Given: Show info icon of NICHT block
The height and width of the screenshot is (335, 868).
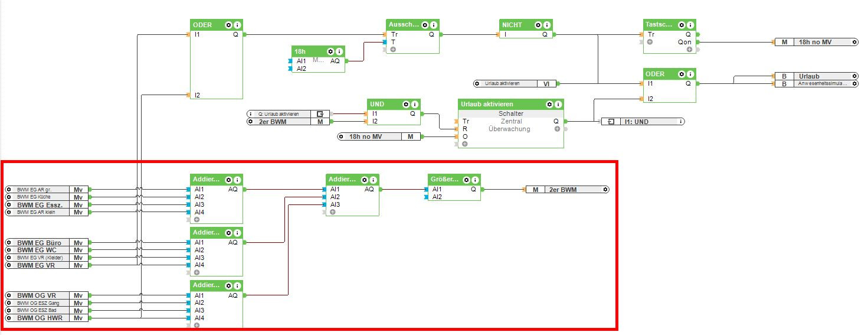Looking at the screenshot, I should coord(546,25).
